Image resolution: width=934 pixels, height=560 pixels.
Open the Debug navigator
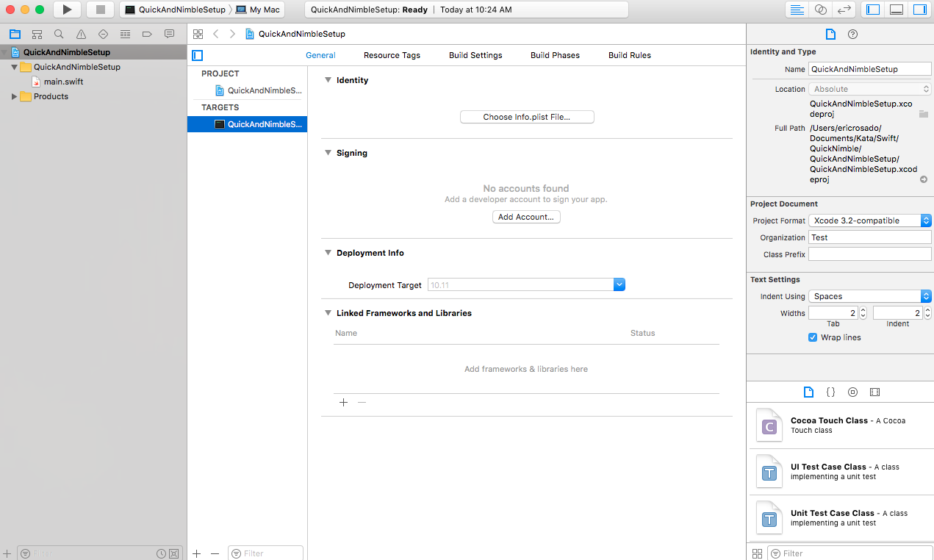[x=125, y=34]
